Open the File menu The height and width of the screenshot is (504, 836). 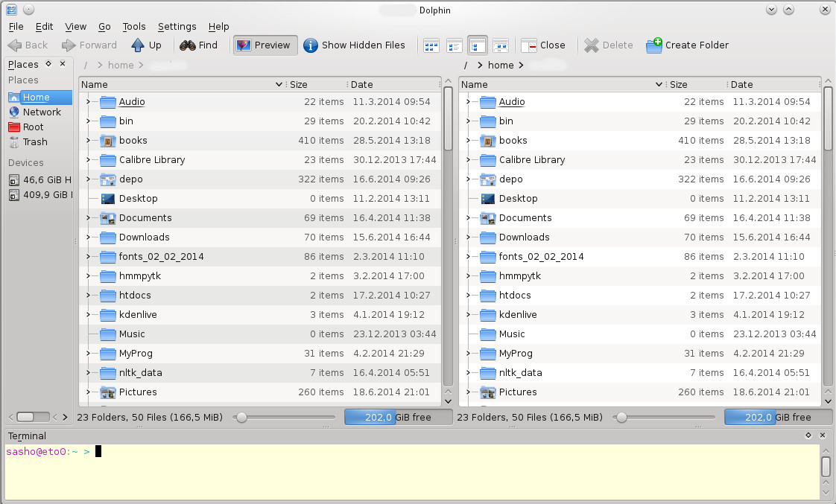tap(16, 27)
